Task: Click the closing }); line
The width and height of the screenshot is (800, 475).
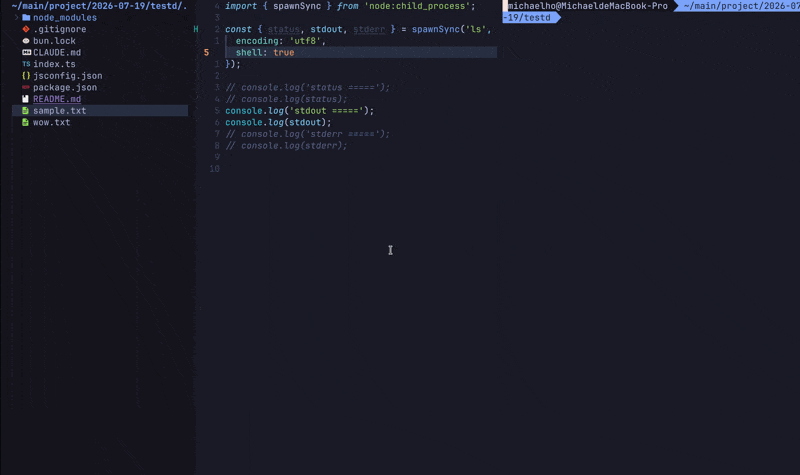Action: [233, 64]
